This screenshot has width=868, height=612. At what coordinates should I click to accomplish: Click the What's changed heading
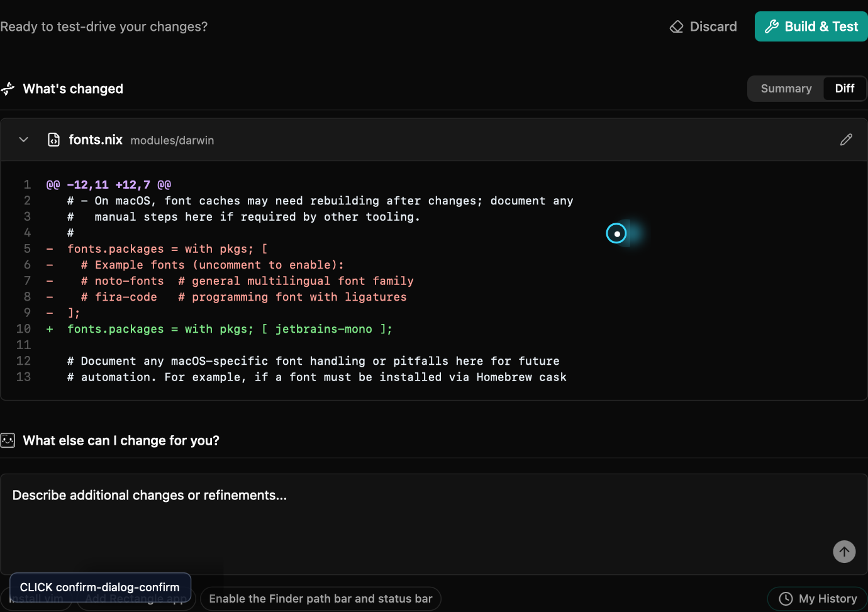(73, 89)
